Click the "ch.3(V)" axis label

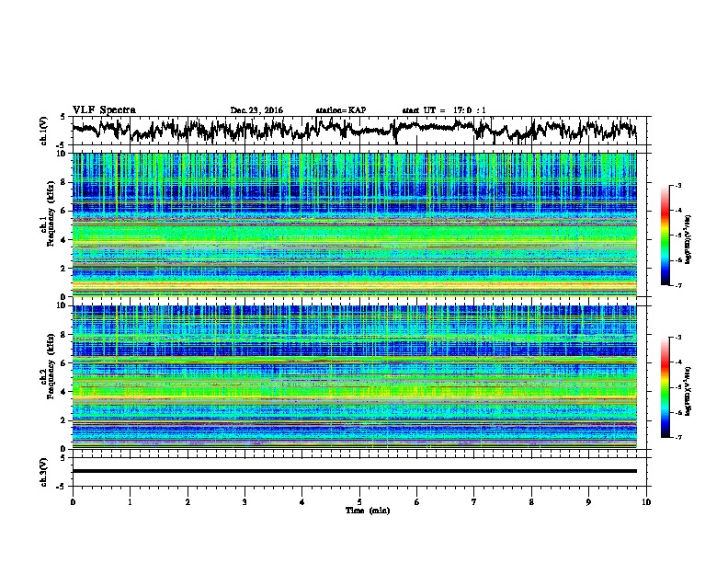click(44, 472)
